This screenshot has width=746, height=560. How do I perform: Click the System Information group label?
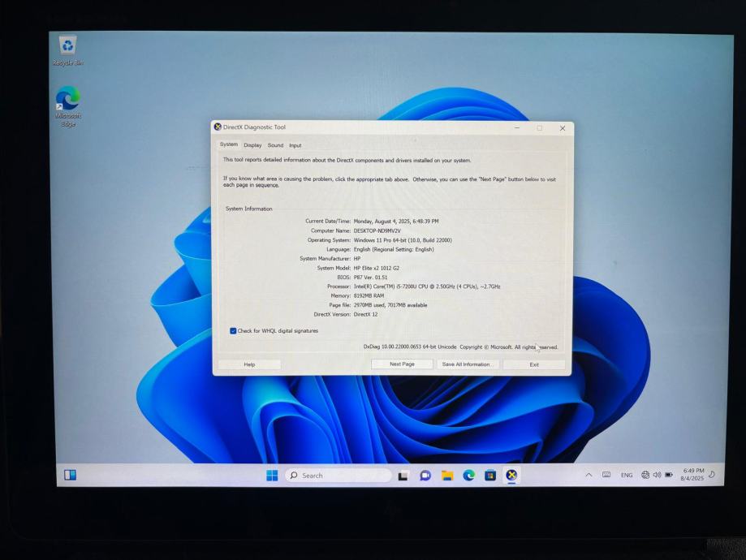[x=249, y=209]
